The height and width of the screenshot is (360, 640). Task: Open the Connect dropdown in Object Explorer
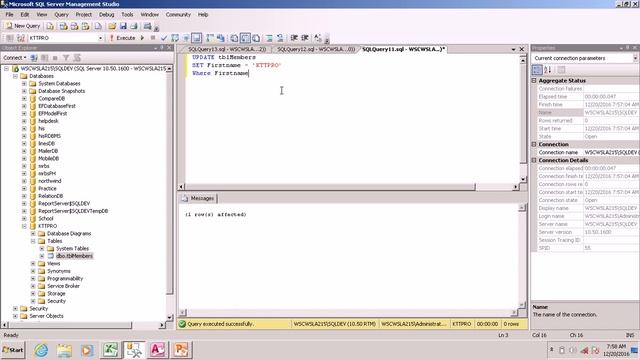pyautogui.click(x=15, y=58)
